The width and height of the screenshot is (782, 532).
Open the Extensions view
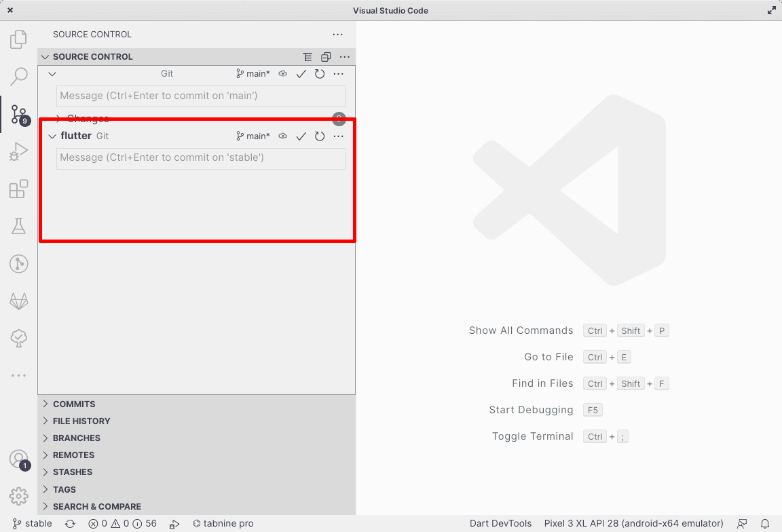(x=18, y=189)
